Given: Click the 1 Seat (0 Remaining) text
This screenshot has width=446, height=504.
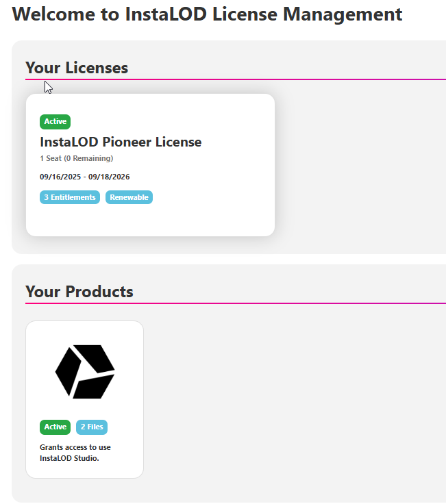Looking at the screenshot, I should [76, 158].
